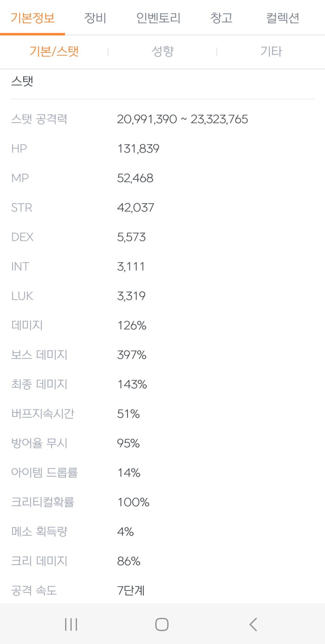Open the 성향 sub-tab
This screenshot has height=644, width=325.
(162, 51)
